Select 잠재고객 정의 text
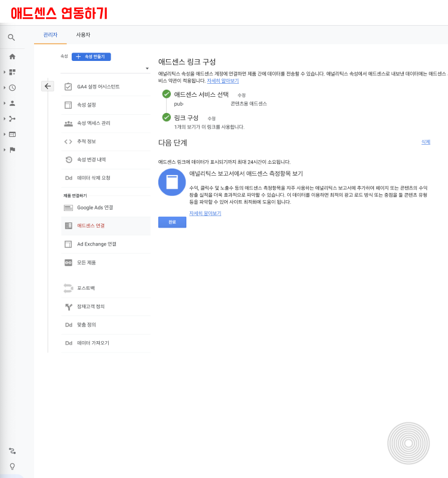This screenshot has height=478, width=448. (x=91, y=307)
